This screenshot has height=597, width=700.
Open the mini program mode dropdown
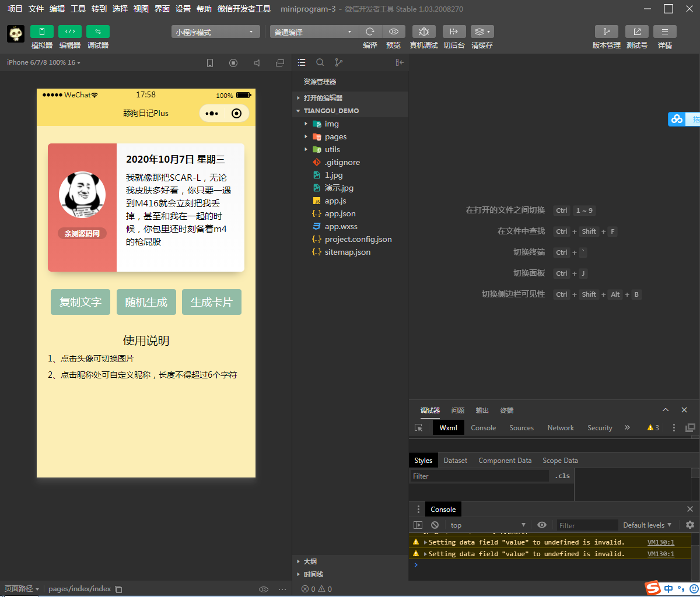point(215,32)
